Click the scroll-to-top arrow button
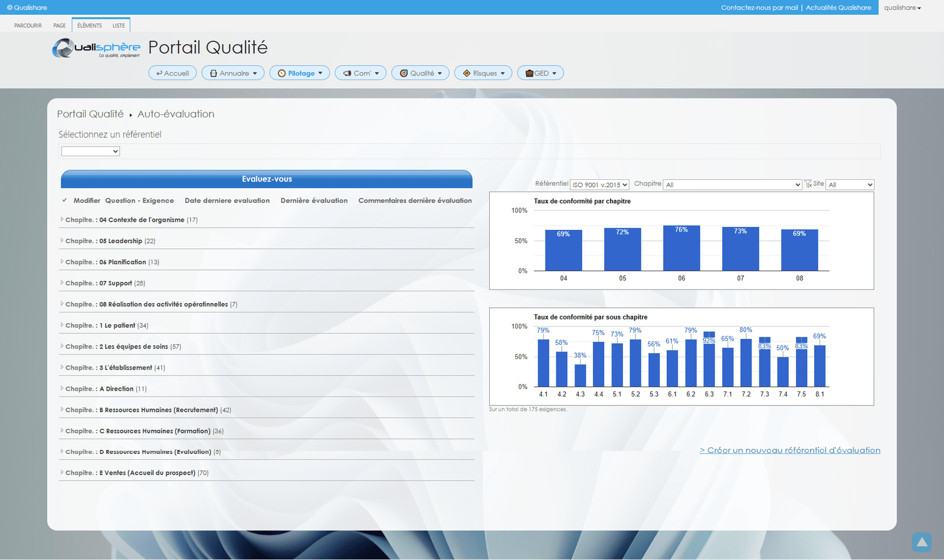944x560 pixels. point(921,542)
